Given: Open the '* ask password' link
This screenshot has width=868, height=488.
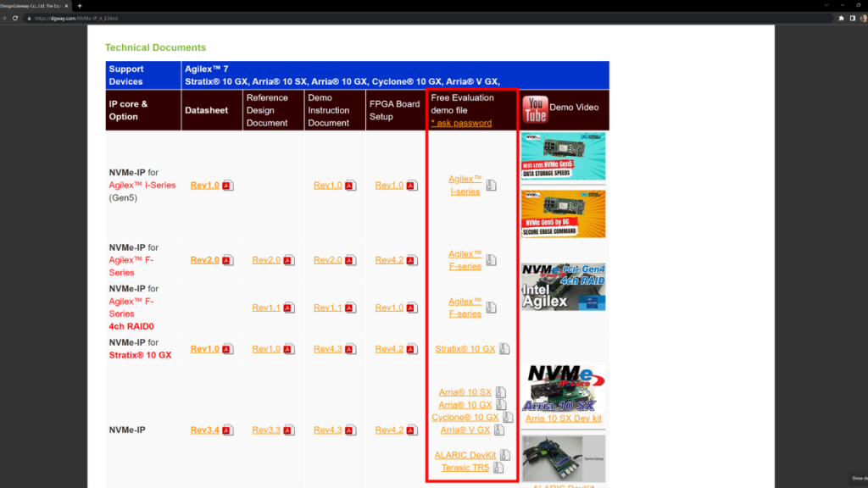Looking at the screenshot, I should pyautogui.click(x=461, y=123).
